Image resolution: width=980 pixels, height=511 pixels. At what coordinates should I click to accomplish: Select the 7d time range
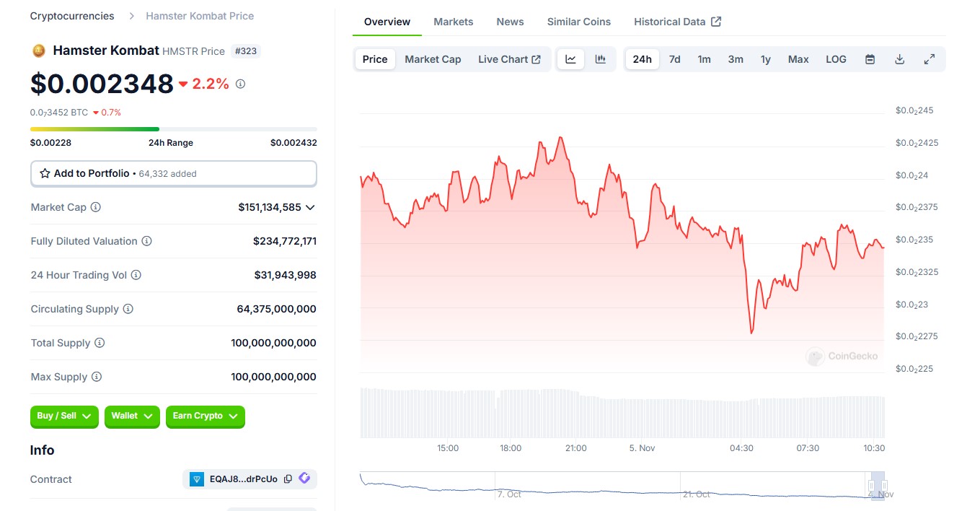click(x=674, y=59)
